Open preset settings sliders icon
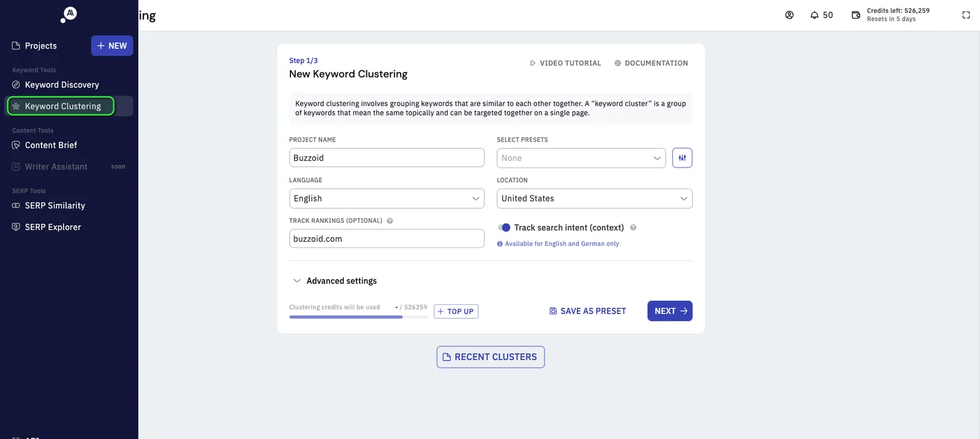 pos(682,158)
